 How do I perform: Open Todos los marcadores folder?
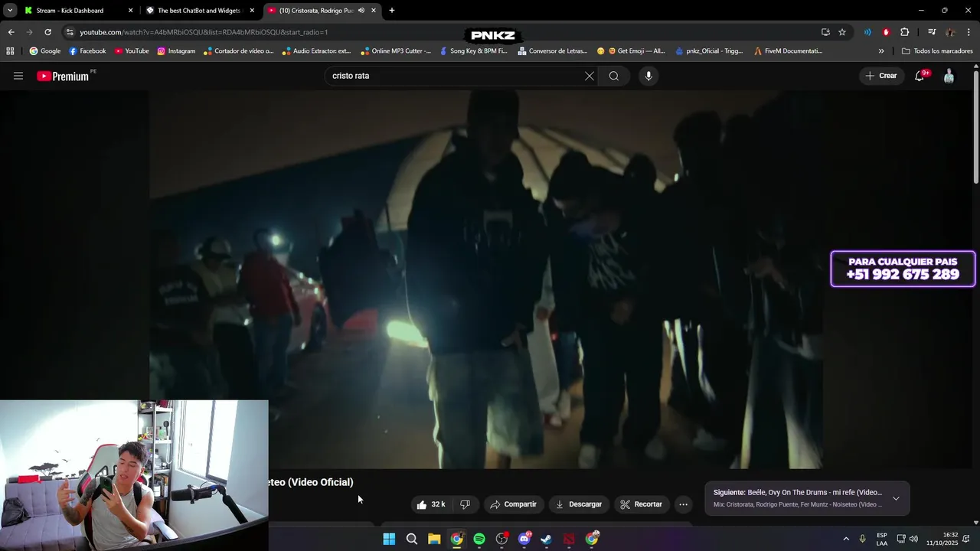tap(937, 51)
